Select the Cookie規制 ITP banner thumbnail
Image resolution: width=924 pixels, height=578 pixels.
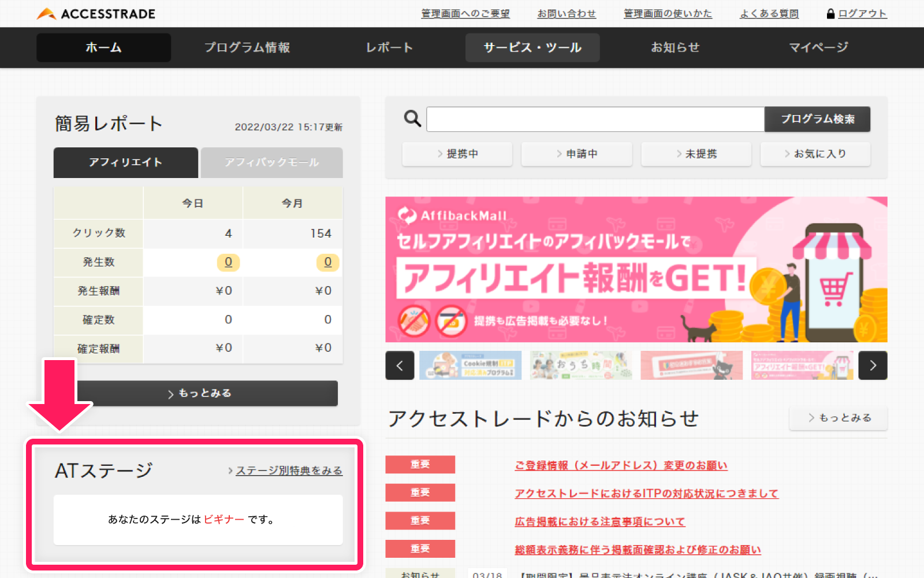point(471,365)
